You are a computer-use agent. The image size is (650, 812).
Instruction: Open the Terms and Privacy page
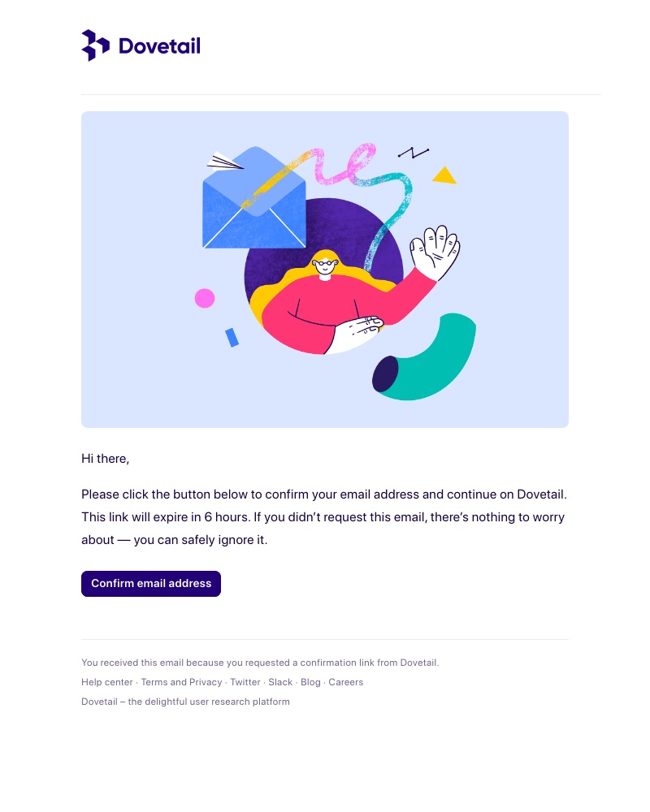coord(181,682)
